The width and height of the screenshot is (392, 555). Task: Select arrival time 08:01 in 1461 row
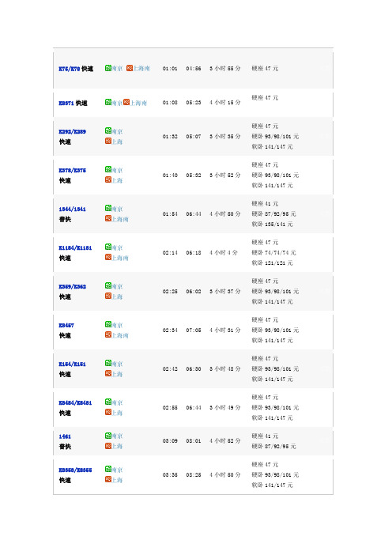pos(194,441)
